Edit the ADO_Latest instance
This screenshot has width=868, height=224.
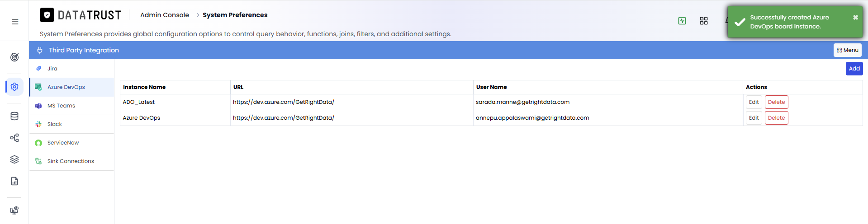pyautogui.click(x=754, y=102)
